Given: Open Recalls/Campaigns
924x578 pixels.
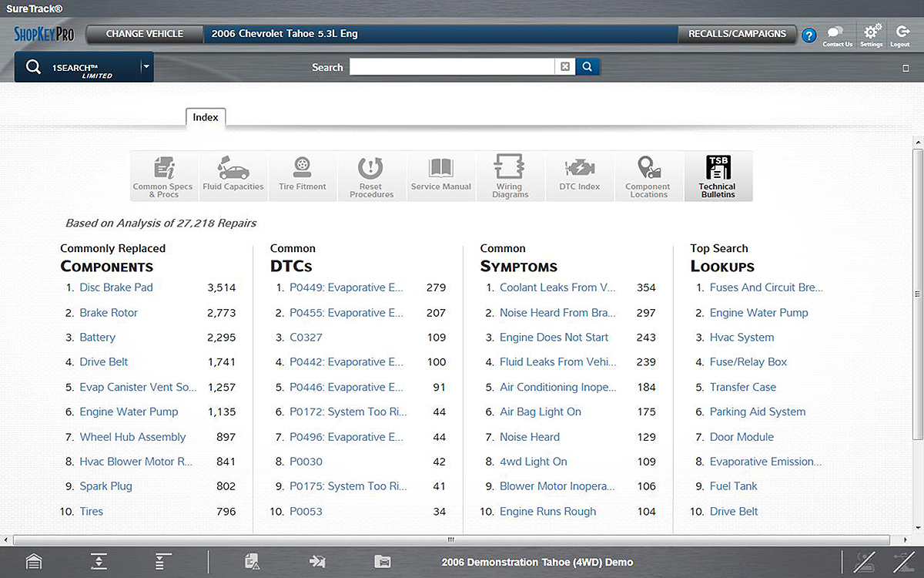Looking at the screenshot, I should 737,34.
